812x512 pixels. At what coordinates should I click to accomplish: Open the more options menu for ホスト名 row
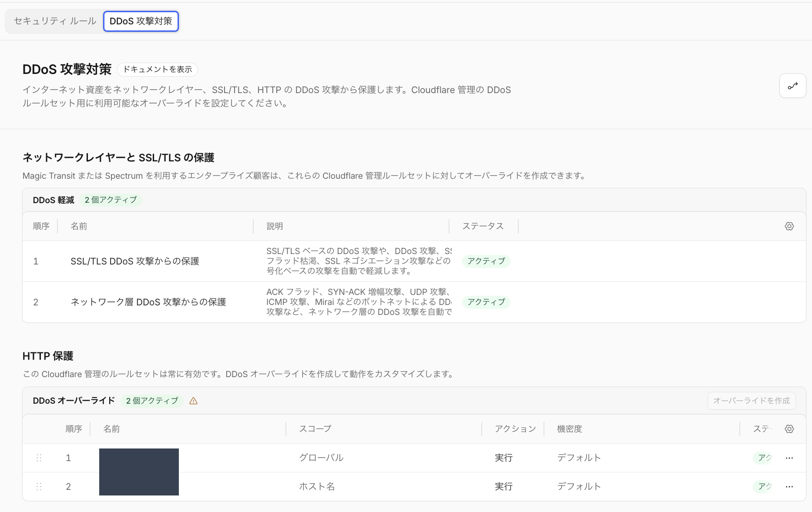tap(789, 486)
